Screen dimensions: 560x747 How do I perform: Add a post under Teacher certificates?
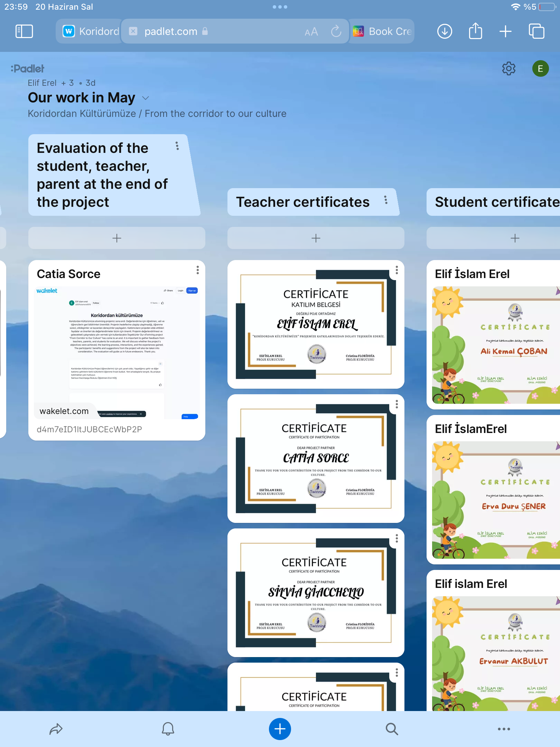coord(316,238)
